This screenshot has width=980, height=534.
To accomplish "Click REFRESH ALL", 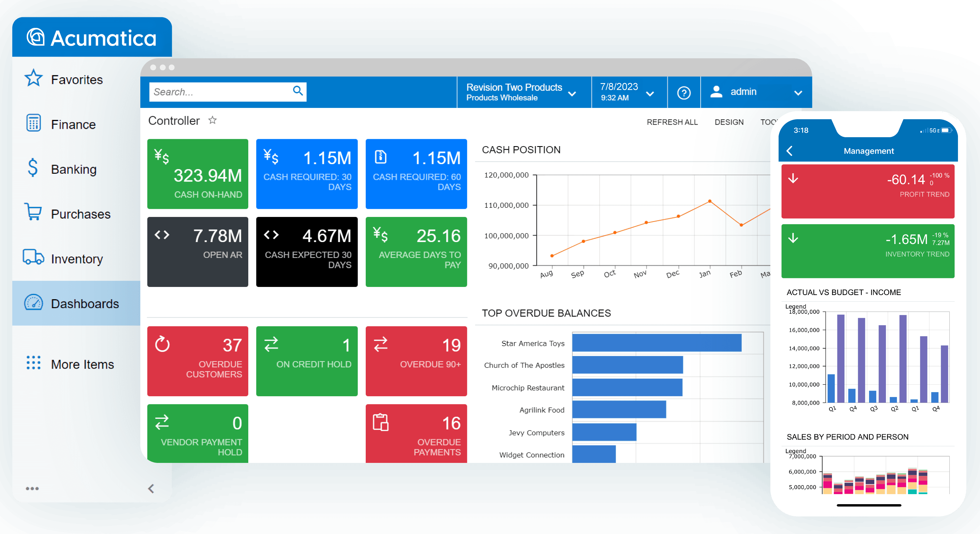I will (672, 122).
